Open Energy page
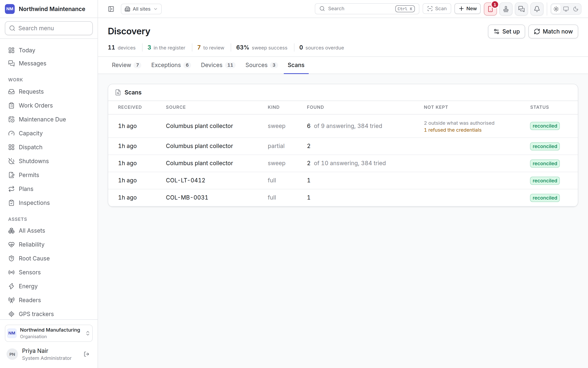The image size is (588, 368). pos(49,286)
